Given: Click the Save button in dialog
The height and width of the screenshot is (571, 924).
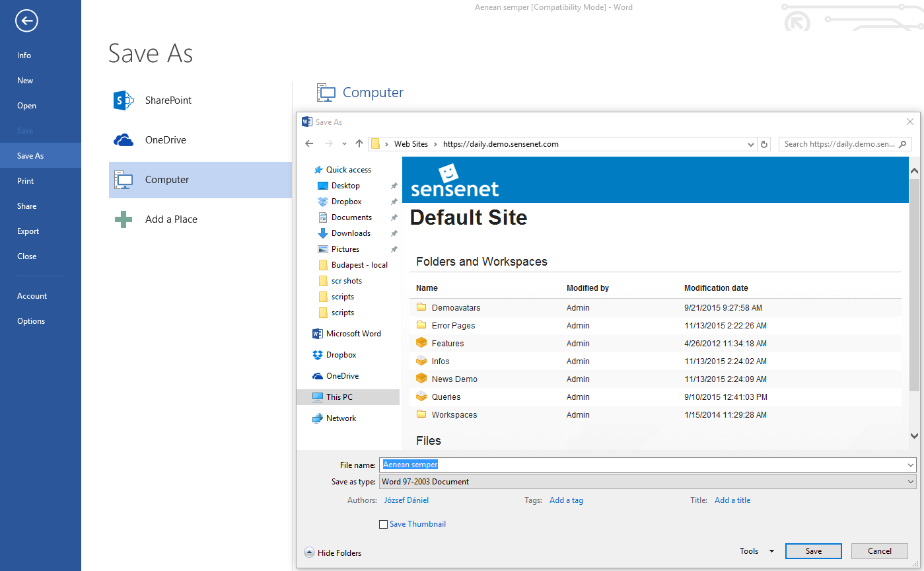Looking at the screenshot, I should coord(814,551).
